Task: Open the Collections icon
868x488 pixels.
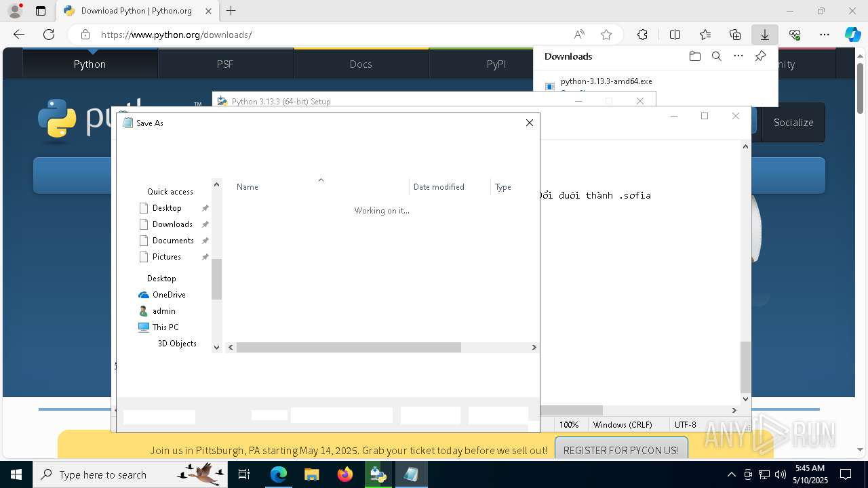Action: point(735,35)
